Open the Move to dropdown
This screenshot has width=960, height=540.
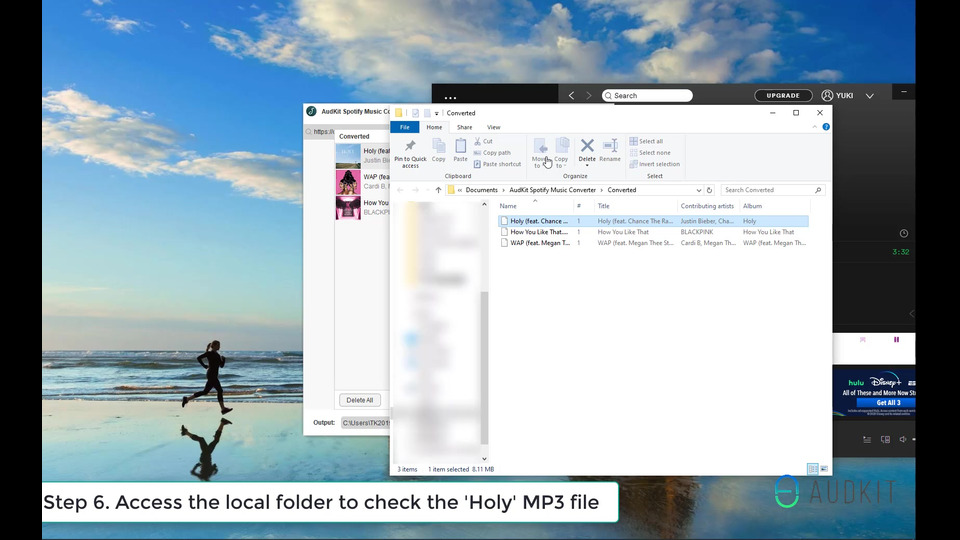pos(540,153)
